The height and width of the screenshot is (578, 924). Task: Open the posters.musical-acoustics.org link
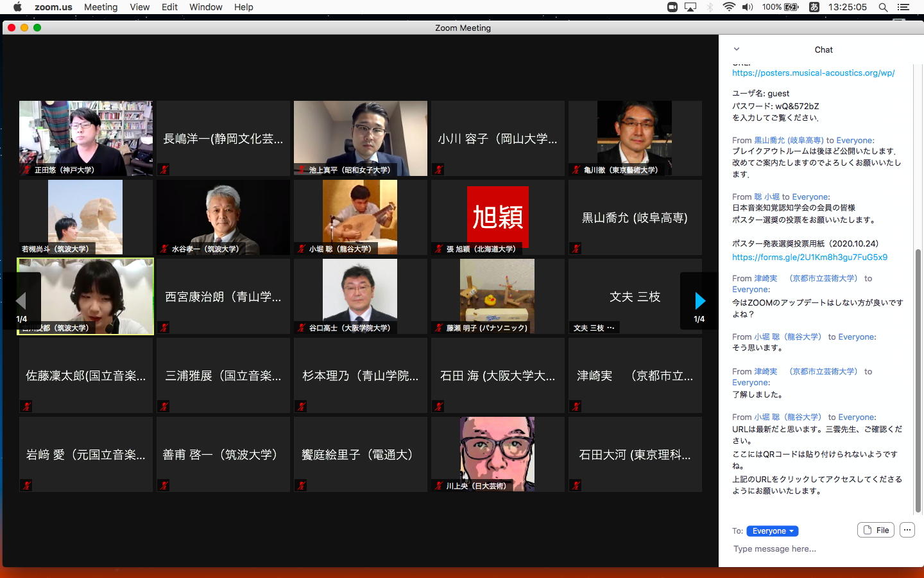pyautogui.click(x=813, y=73)
